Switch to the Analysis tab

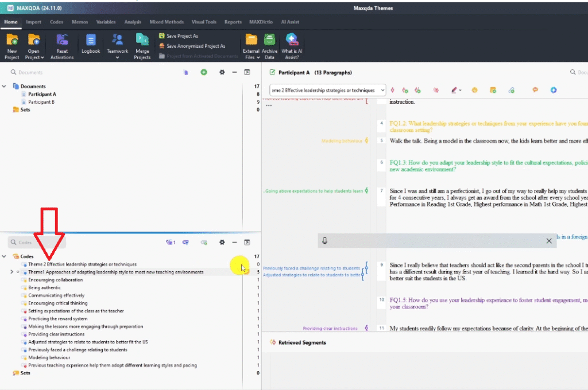[132, 22]
